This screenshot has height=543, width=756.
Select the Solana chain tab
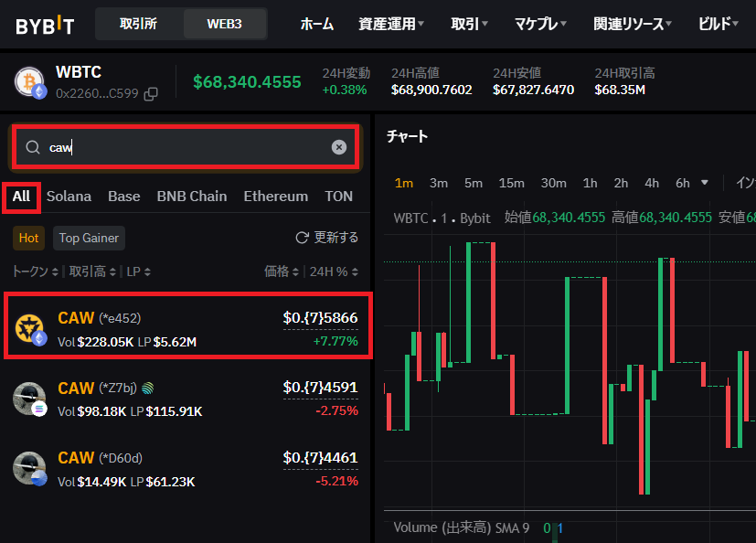click(69, 197)
